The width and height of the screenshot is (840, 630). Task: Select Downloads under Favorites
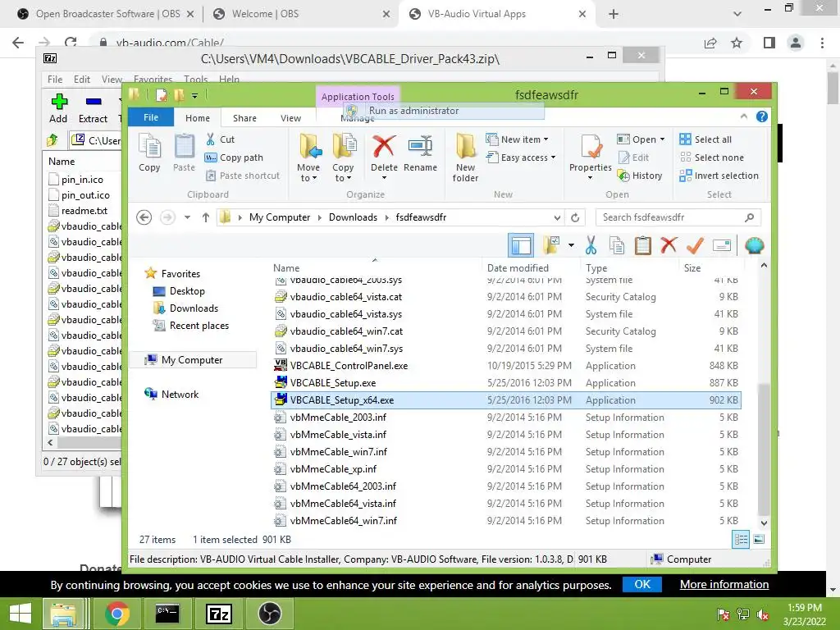click(194, 308)
